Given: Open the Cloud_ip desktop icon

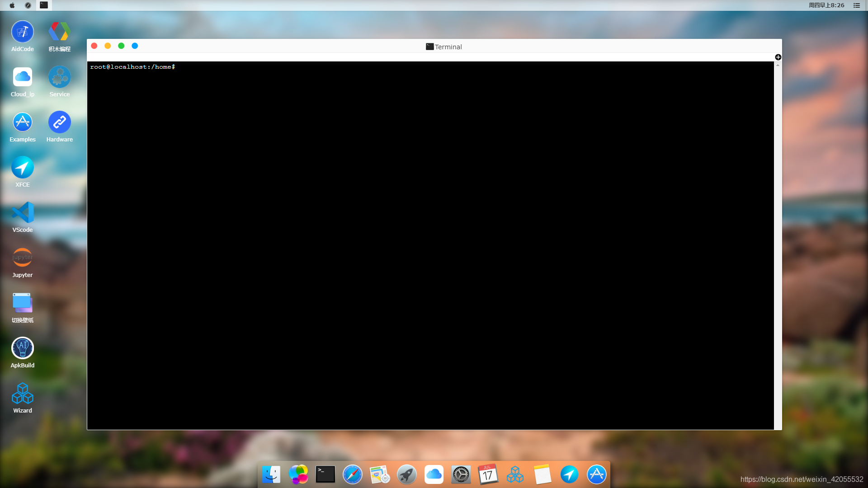Looking at the screenshot, I should coord(22,77).
